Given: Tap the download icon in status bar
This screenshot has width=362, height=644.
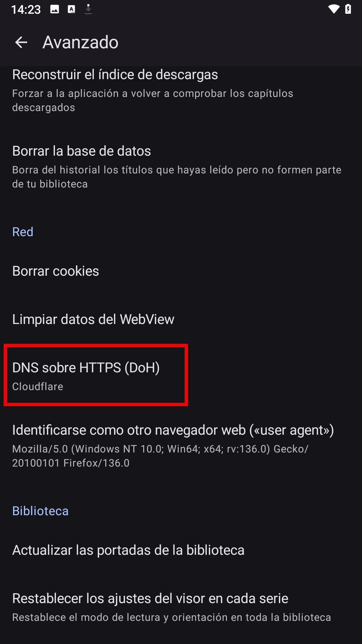Looking at the screenshot, I should (88, 9).
